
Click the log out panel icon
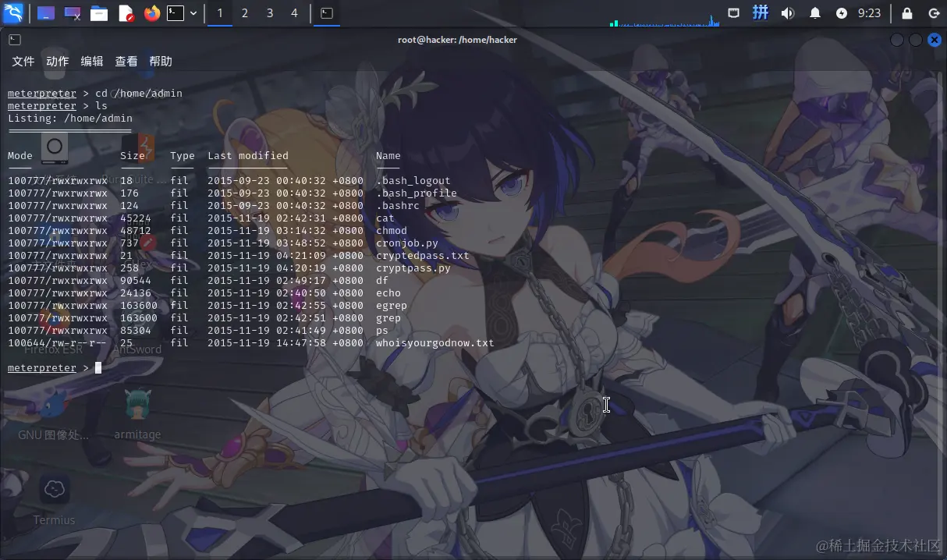click(934, 13)
